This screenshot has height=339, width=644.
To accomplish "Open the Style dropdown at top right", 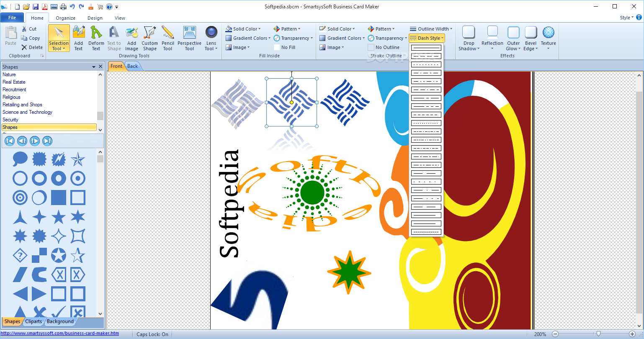I will pos(626,18).
